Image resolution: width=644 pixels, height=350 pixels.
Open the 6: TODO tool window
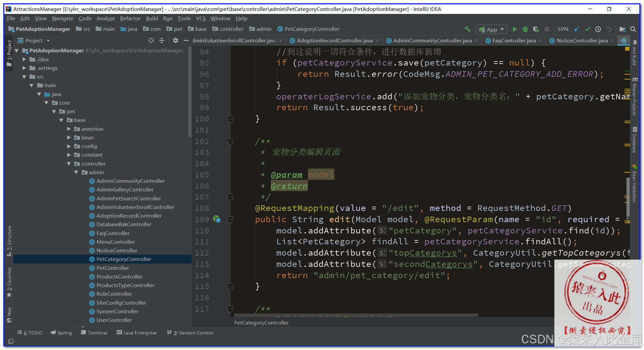[x=30, y=333]
